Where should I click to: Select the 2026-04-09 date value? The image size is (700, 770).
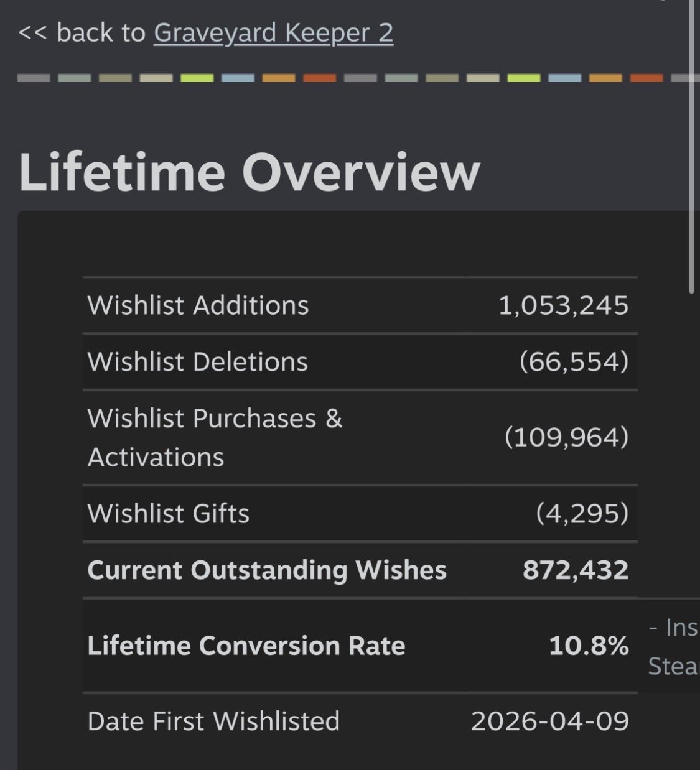click(550, 721)
